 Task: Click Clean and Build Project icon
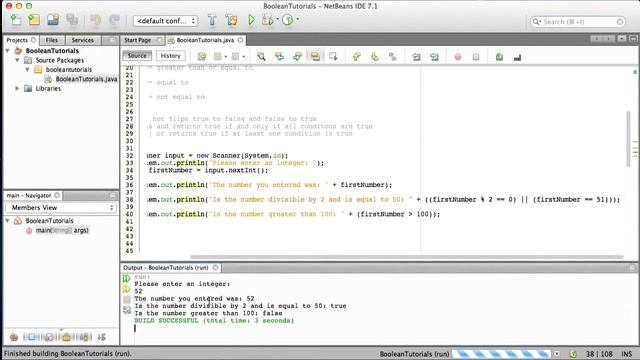coord(231,20)
